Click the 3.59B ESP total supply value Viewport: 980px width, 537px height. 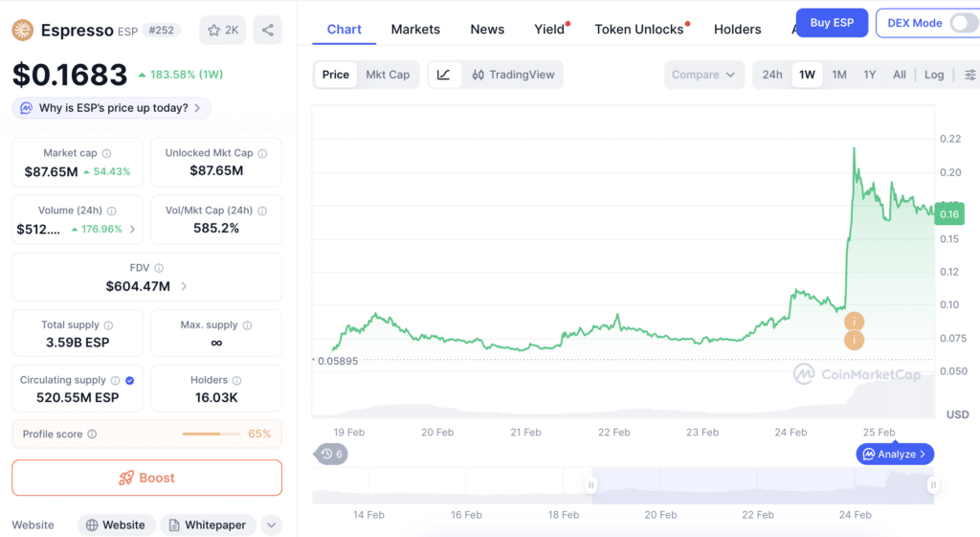pyautogui.click(x=78, y=343)
